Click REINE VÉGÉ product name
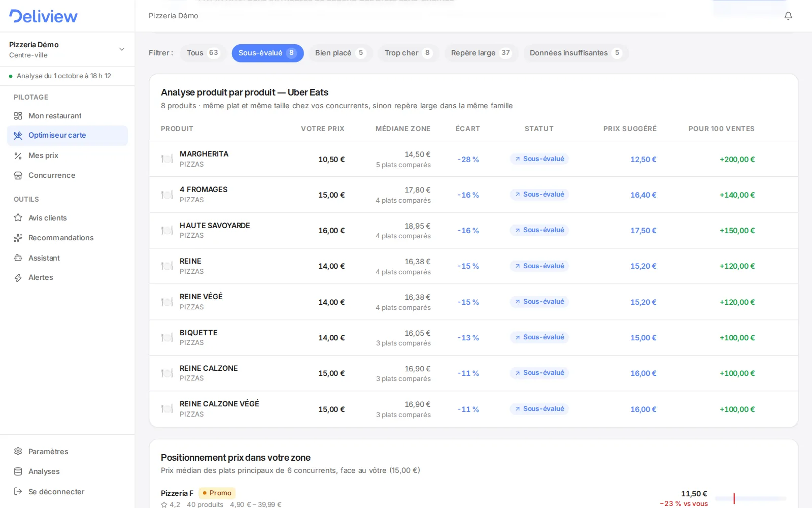 click(x=201, y=297)
